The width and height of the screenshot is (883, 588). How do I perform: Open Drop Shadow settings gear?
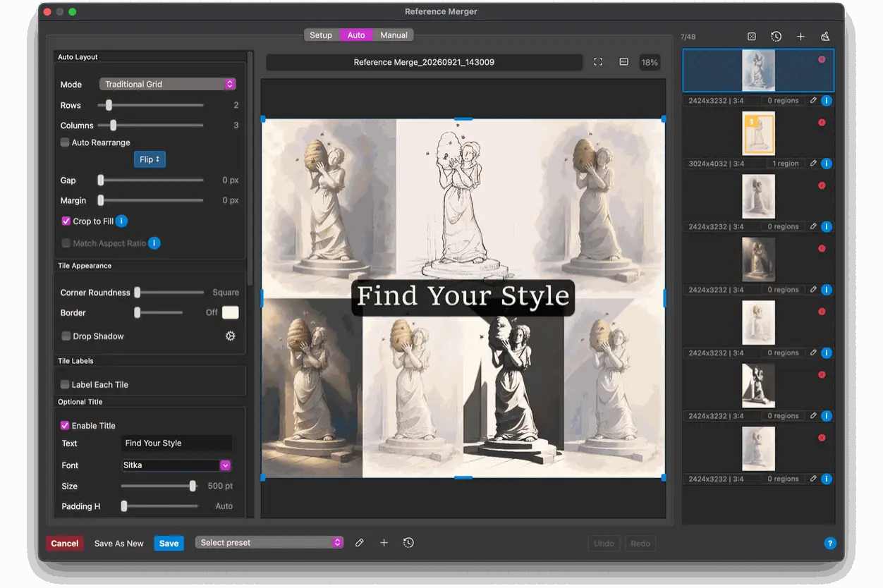[x=231, y=336]
